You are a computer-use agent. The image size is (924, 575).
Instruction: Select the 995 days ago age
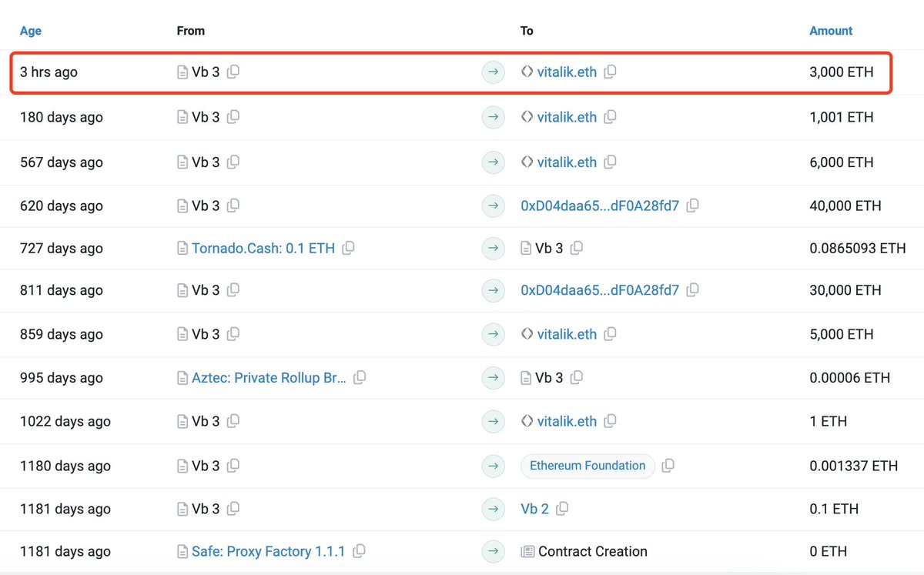click(x=62, y=378)
